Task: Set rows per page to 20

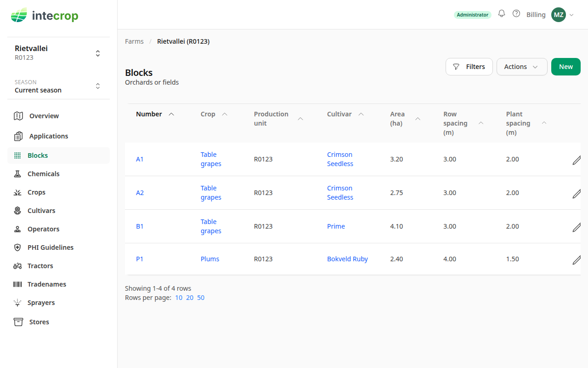Action: click(x=190, y=298)
